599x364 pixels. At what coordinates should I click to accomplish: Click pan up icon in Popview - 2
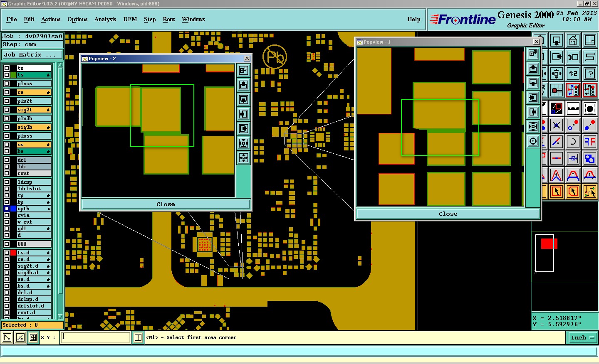click(x=244, y=85)
